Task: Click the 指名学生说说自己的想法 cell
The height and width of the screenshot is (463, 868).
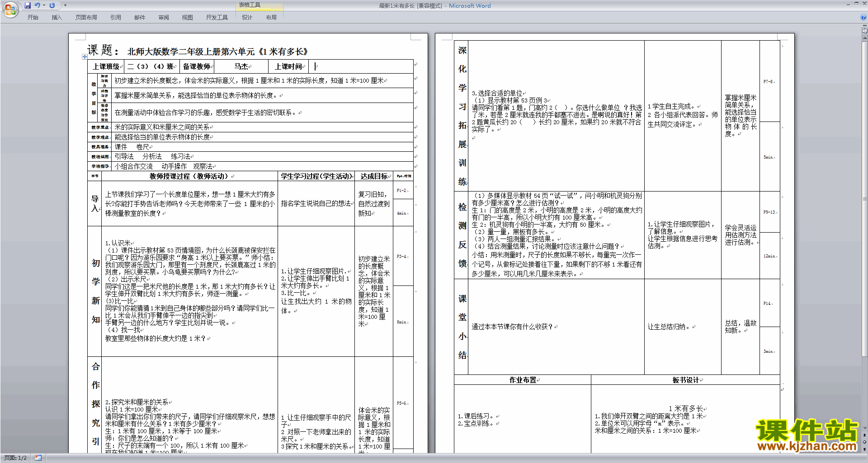Action: [x=316, y=204]
